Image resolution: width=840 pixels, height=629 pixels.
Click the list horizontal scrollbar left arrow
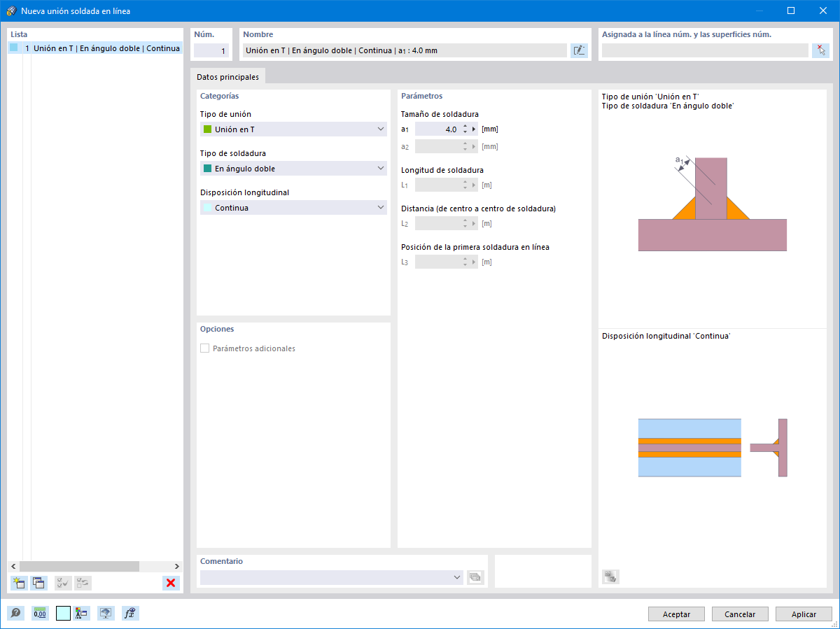coord(13,566)
